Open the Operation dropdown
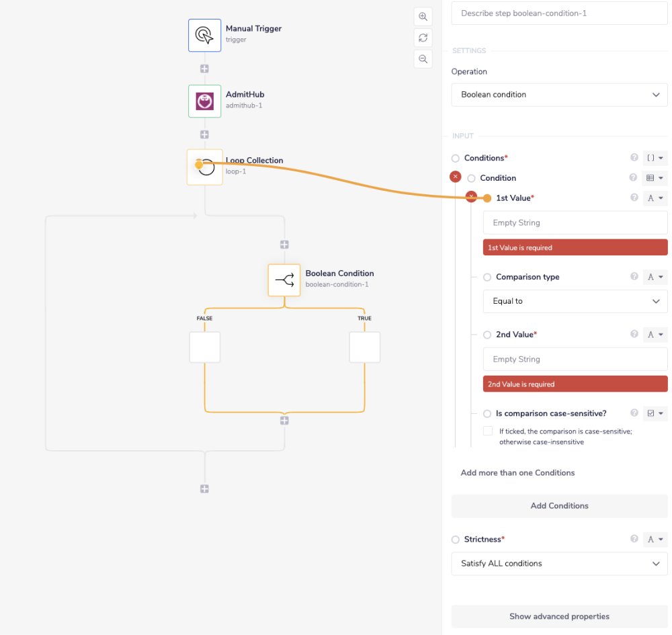 point(559,95)
